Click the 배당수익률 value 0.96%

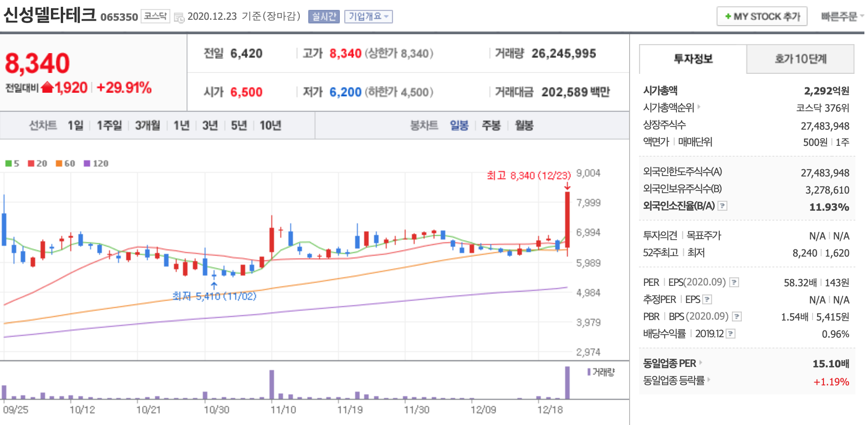pos(836,334)
